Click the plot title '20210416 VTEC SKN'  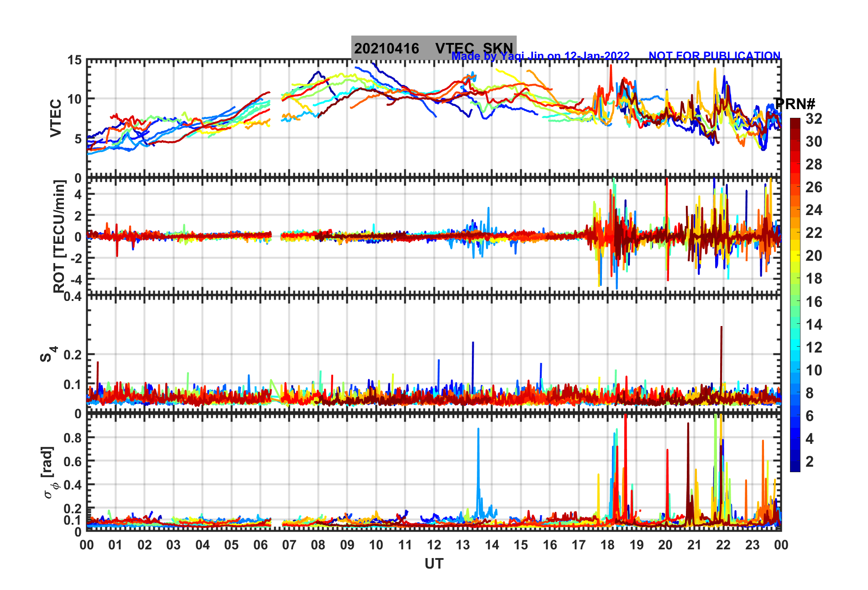(434, 48)
